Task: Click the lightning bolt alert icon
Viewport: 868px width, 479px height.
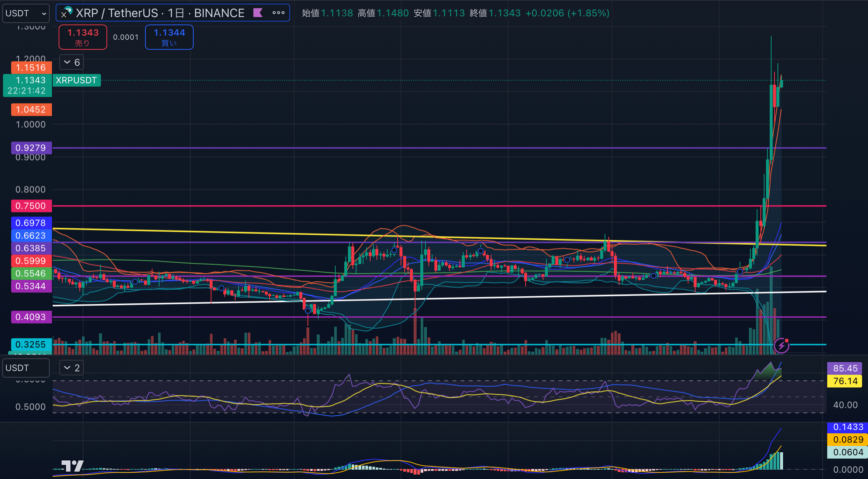Action: 782,346
